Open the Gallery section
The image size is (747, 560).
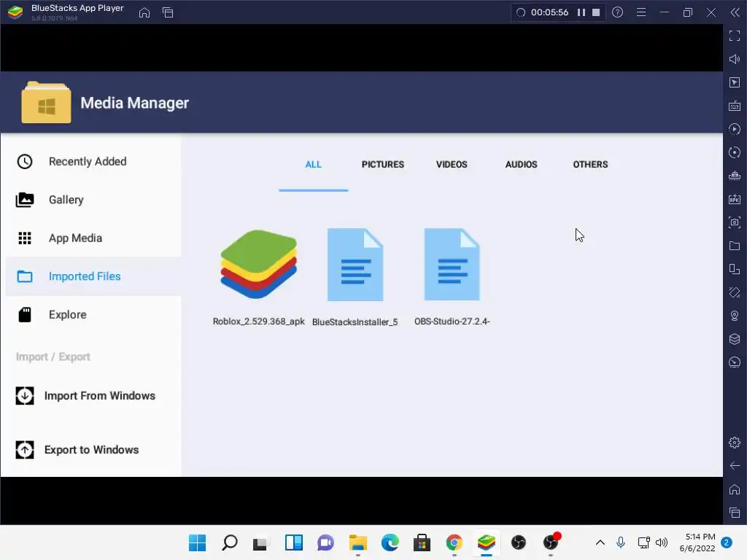click(66, 200)
